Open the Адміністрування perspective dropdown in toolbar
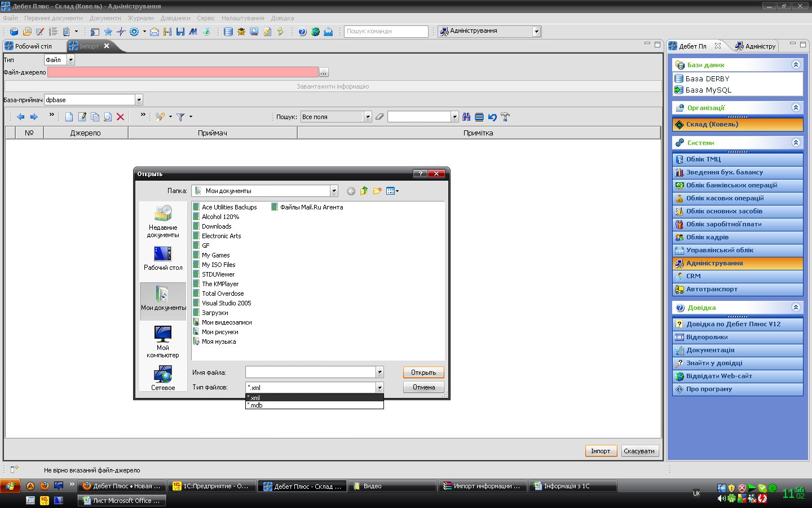Screen dimensions: 812x508 536,32
